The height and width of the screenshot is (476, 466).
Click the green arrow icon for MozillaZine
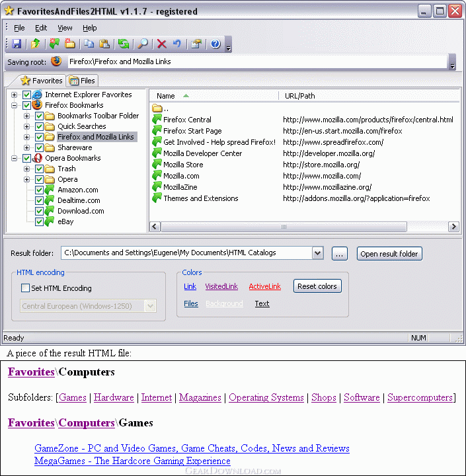coord(157,186)
